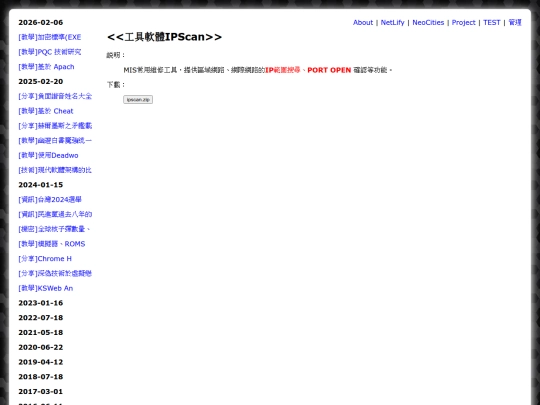Screen dimensions: 540x405
Task: Open the About link in top navigation
Action: click(363, 22)
